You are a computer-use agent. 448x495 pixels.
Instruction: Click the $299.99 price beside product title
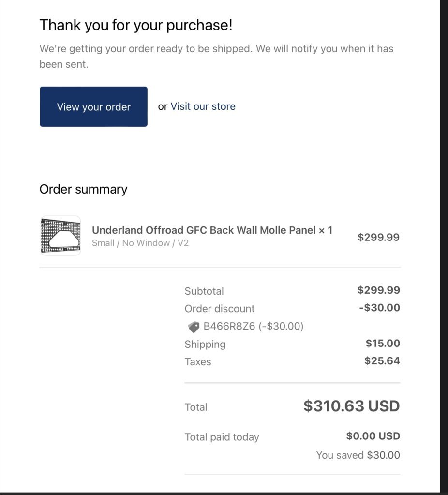pos(378,237)
